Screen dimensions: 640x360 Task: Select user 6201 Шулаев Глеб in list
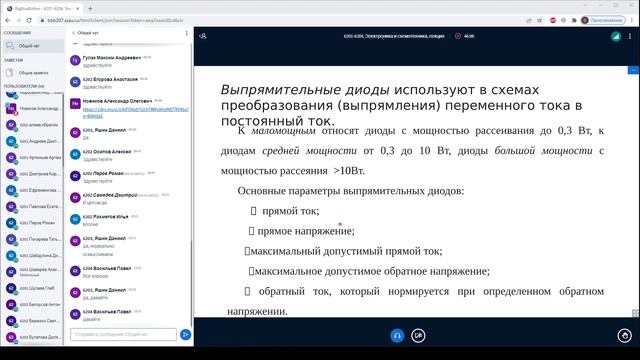(x=33, y=288)
